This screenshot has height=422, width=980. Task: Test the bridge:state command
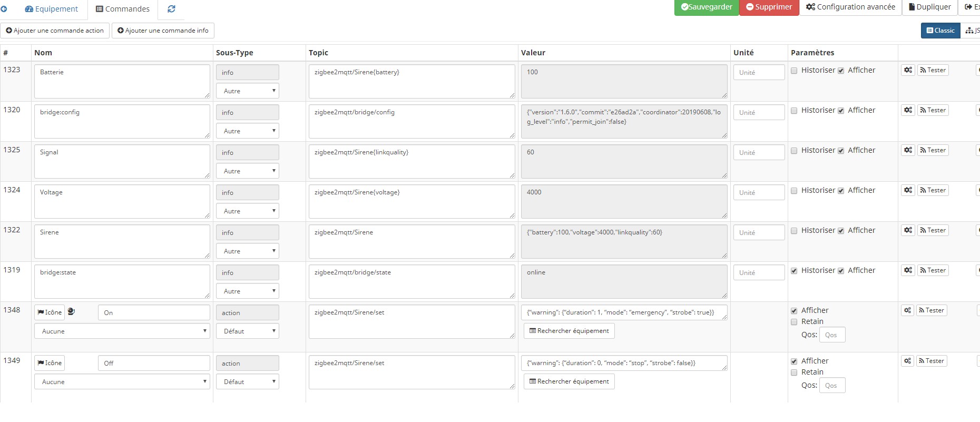[933, 270]
